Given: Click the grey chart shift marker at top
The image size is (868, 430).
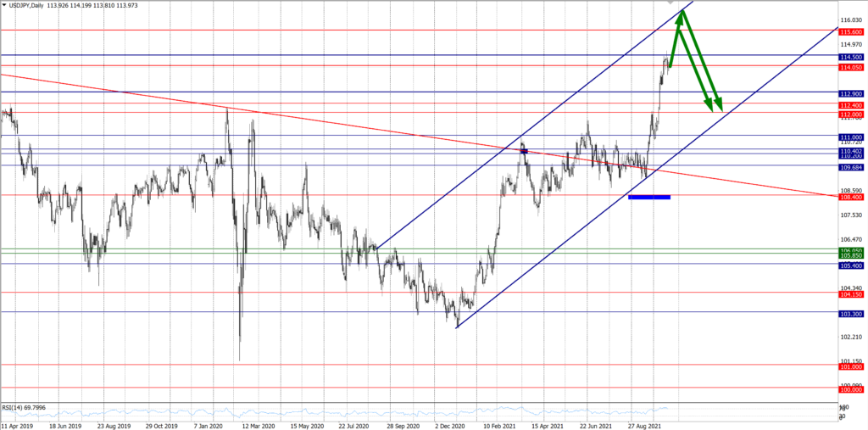Looking at the screenshot, I should point(670,3).
